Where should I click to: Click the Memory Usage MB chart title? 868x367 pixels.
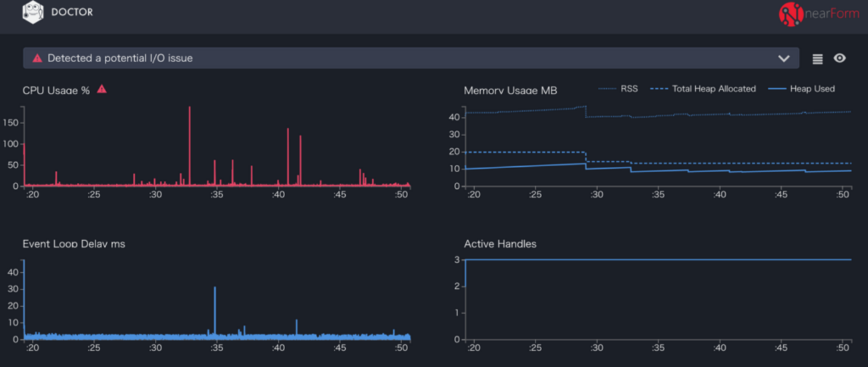510,91
